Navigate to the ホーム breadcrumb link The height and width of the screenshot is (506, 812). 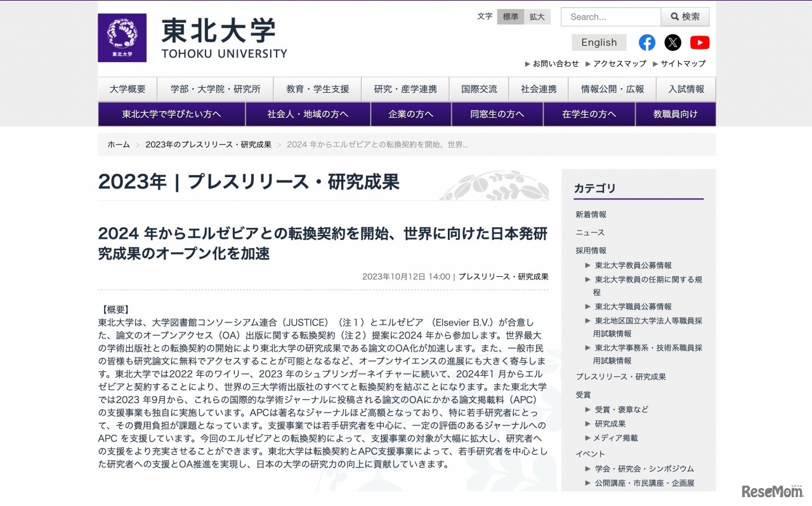point(118,144)
